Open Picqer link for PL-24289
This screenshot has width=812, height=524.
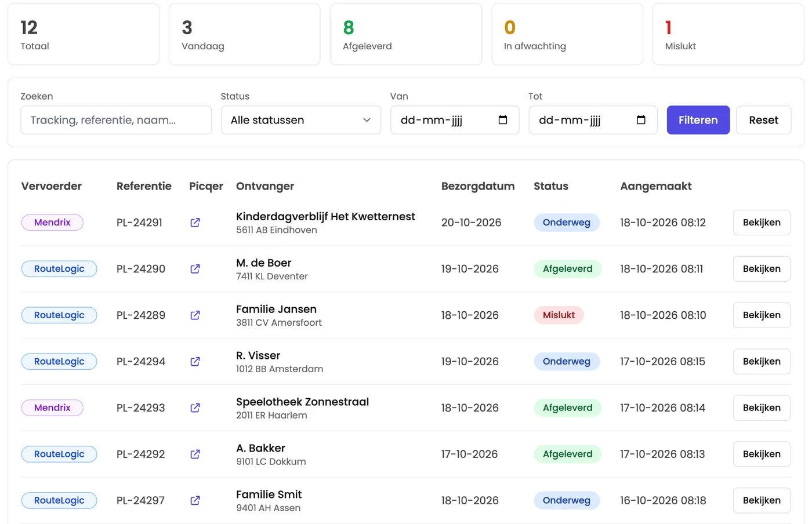pos(195,315)
